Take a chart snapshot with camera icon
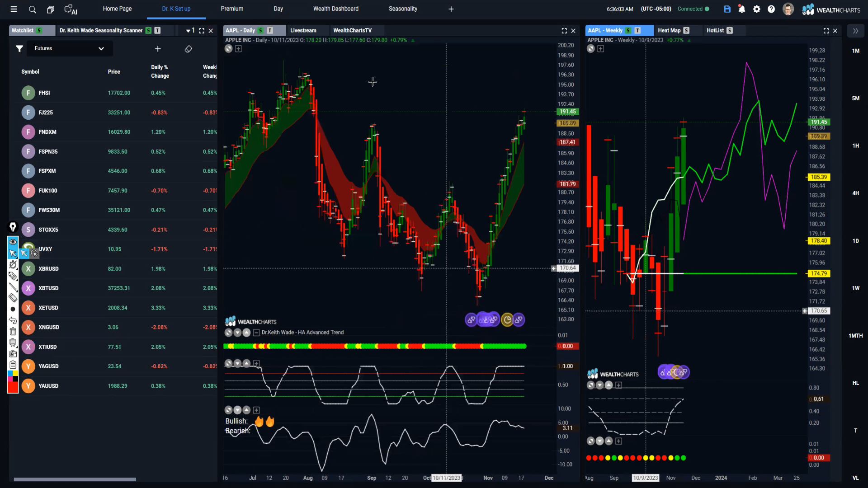 point(13,354)
